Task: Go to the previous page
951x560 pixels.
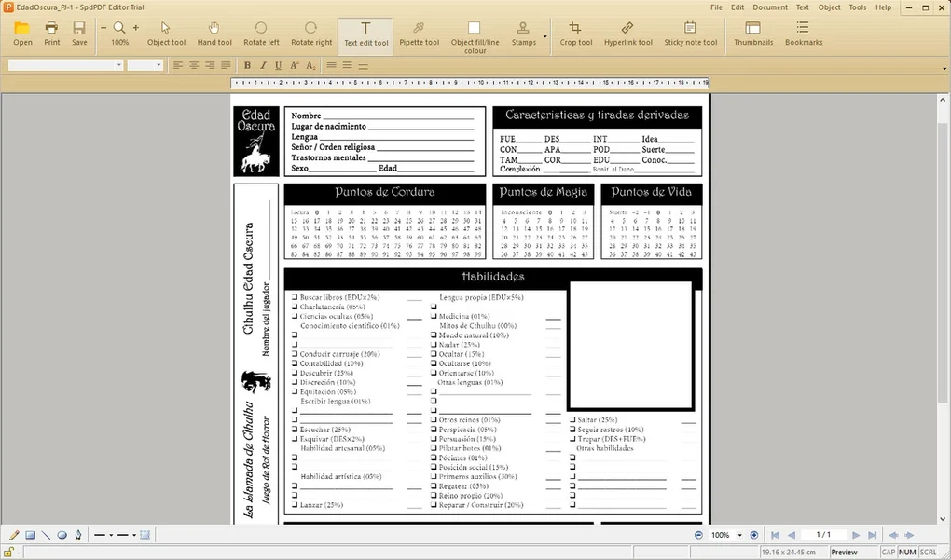Action: pyautogui.click(x=792, y=535)
